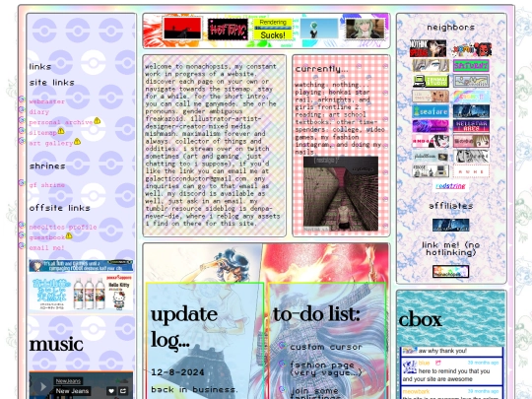Click the campaging robot banner ad
Screen dimensions: 532x399
(x=81, y=265)
